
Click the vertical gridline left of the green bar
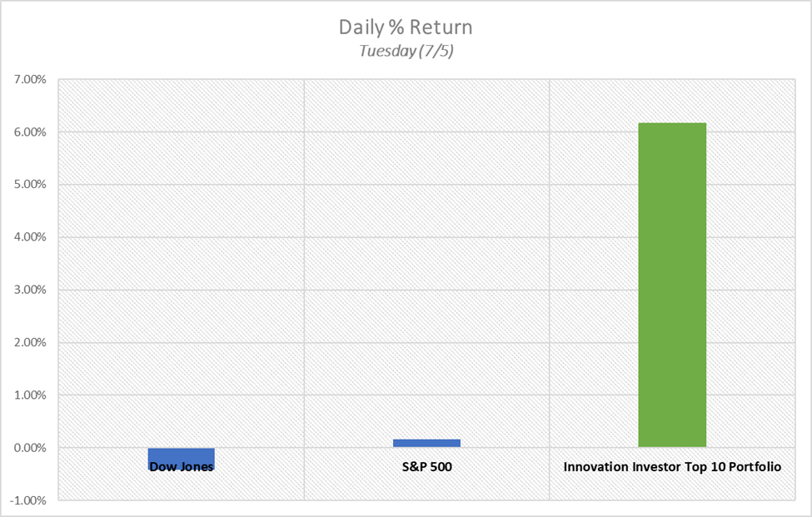(550, 250)
